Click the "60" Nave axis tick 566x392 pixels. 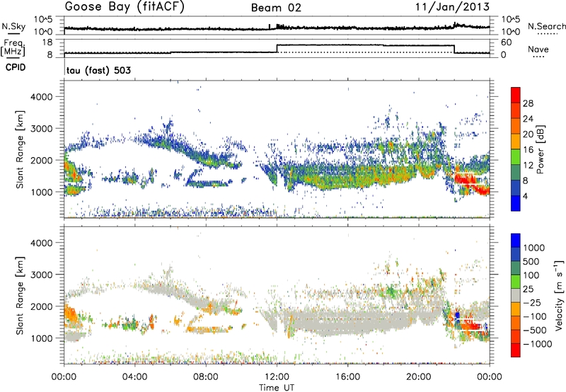[x=507, y=42]
